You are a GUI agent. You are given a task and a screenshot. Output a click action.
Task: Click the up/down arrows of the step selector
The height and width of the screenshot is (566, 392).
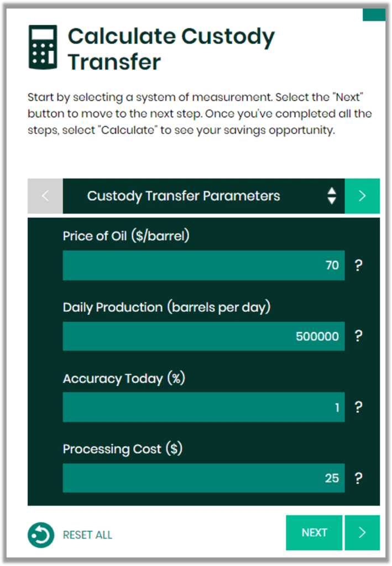coord(332,196)
